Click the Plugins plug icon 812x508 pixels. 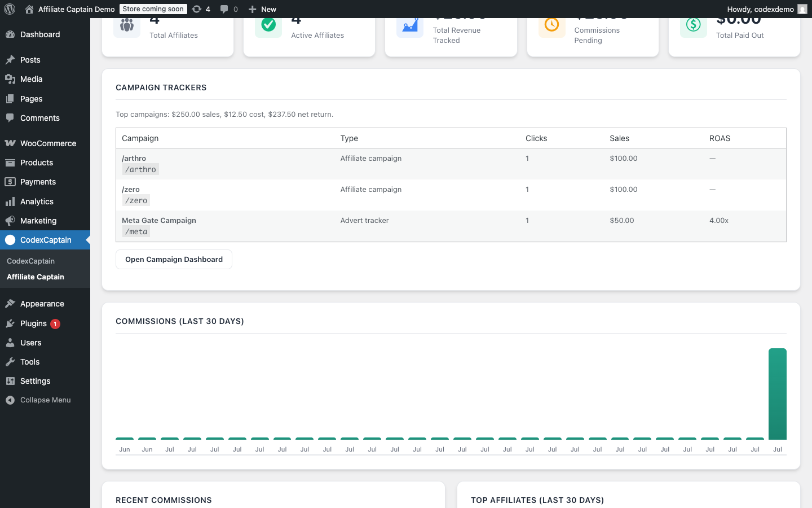click(x=10, y=323)
